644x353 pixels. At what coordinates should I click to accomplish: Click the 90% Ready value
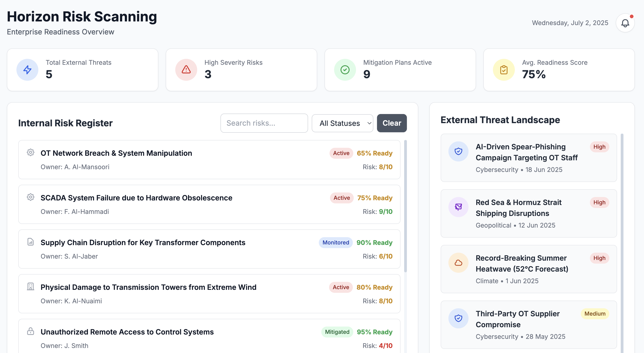374,243
